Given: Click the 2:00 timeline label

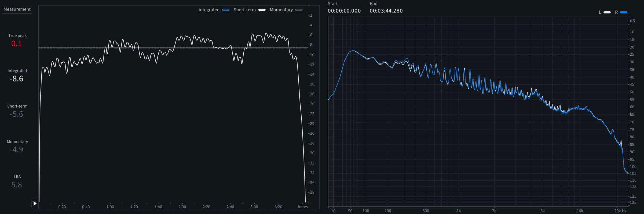Looking at the screenshot, I should (x=182, y=207).
